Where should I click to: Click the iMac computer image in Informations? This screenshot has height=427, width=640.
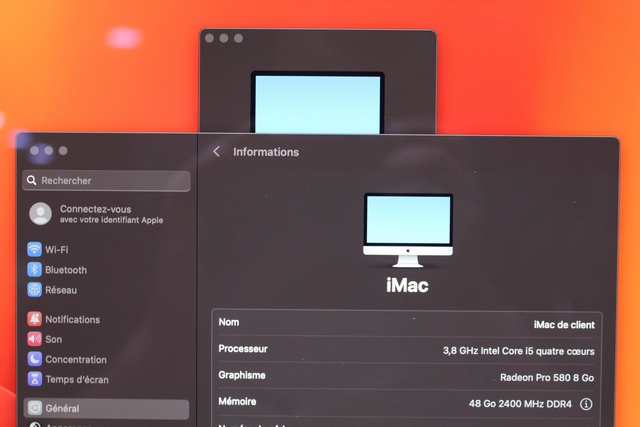click(408, 230)
